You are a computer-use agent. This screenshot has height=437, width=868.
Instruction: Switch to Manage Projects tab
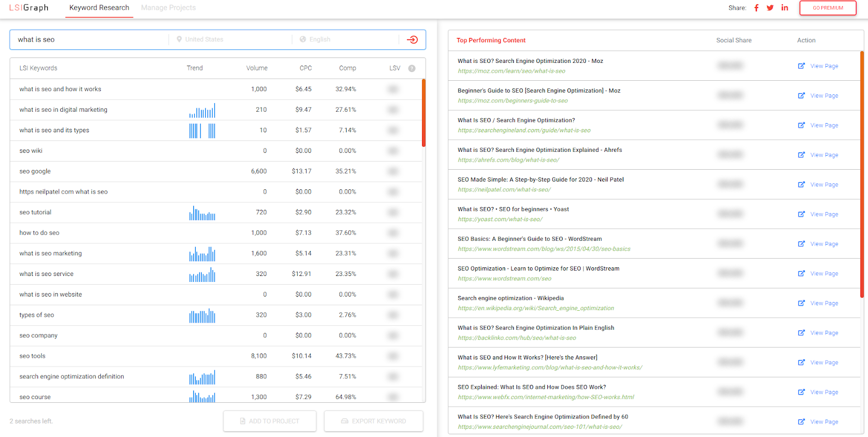click(168, 8)
